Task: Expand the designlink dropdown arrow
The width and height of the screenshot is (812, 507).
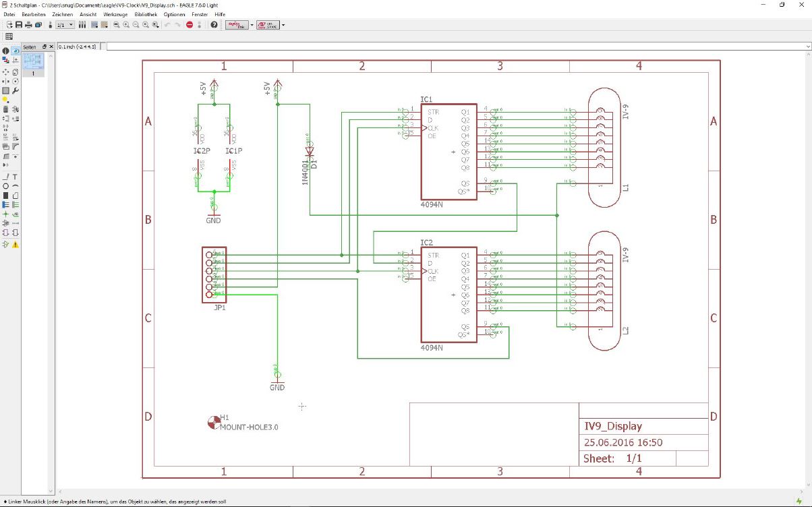Action: coord(252,25)
